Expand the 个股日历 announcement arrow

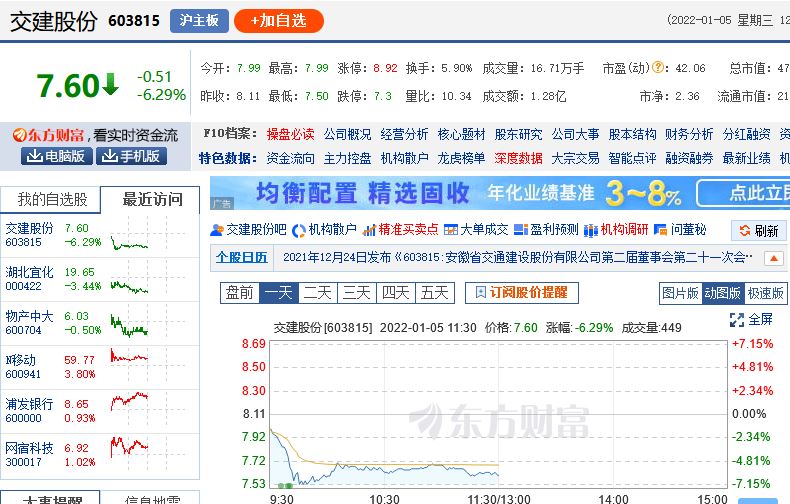(773, 258)
